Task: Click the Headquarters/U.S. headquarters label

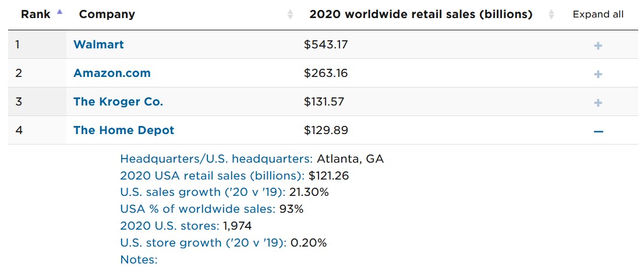Action: coord(217,159)
